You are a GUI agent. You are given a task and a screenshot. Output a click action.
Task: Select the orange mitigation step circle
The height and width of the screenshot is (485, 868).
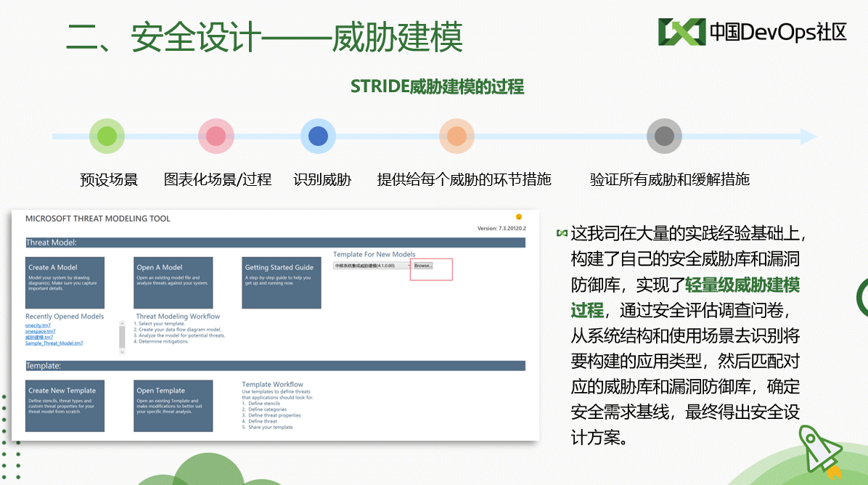[456, 136]
